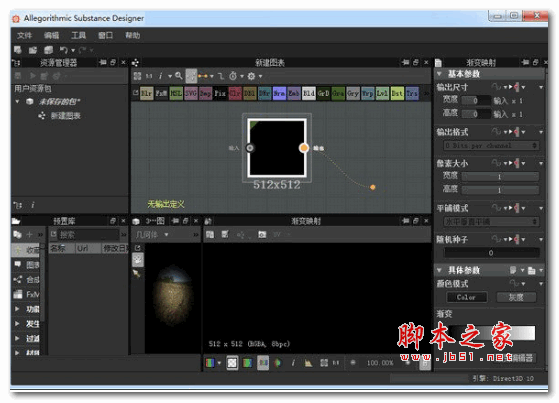Click the save image icon in 2D view toolbar
This screenshot has width=559, height=403.
(210, 234)
